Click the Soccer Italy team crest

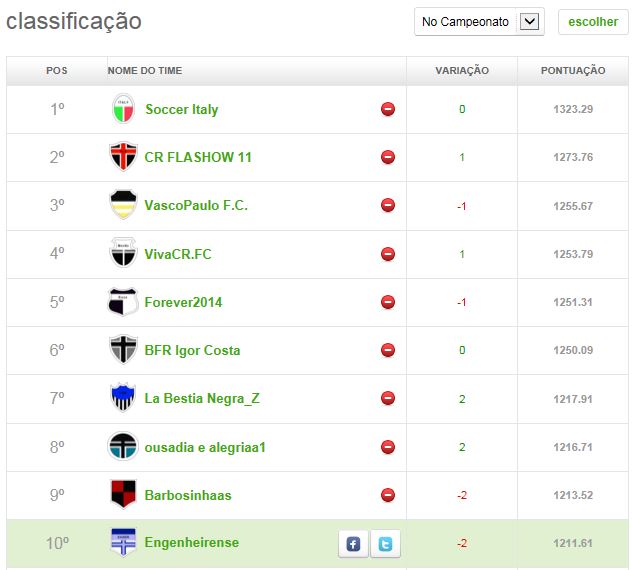(x=122, y=109)
